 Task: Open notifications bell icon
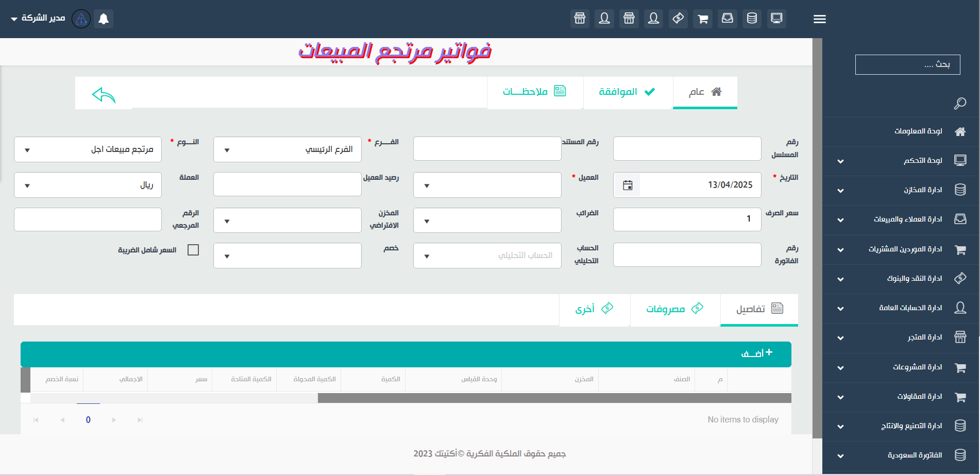104,19
